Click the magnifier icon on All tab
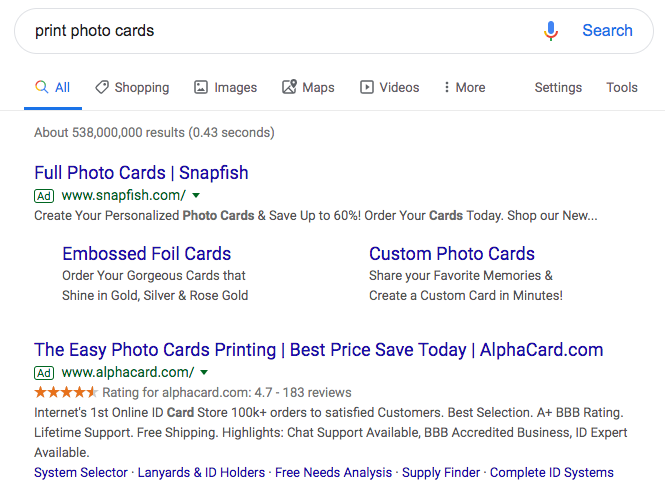Screen dimensions: 665x499 pyautogui.click(x=42, y=87)
